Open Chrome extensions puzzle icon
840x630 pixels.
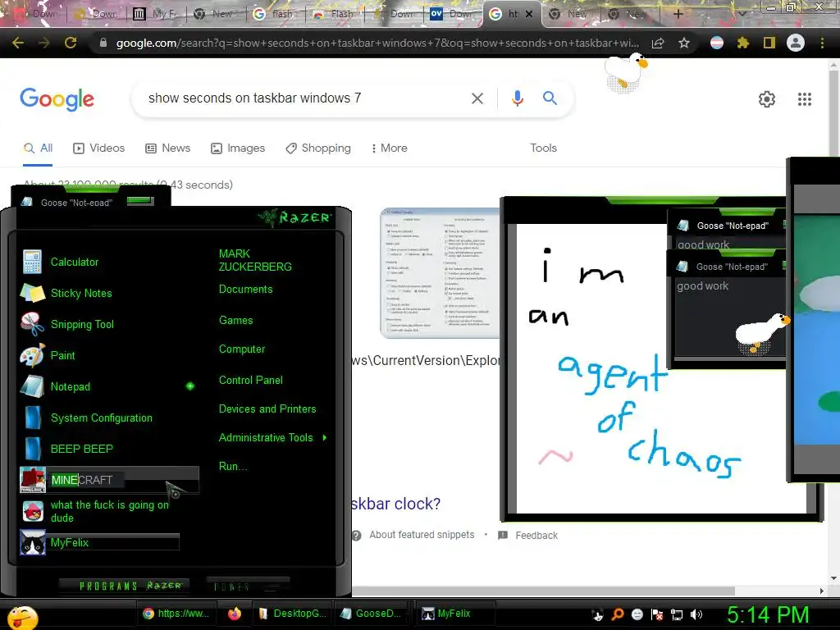742,43
